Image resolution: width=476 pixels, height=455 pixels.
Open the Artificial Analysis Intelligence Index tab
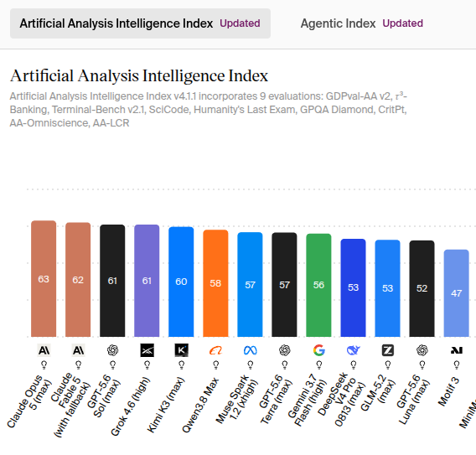click(x=140, y=23)
